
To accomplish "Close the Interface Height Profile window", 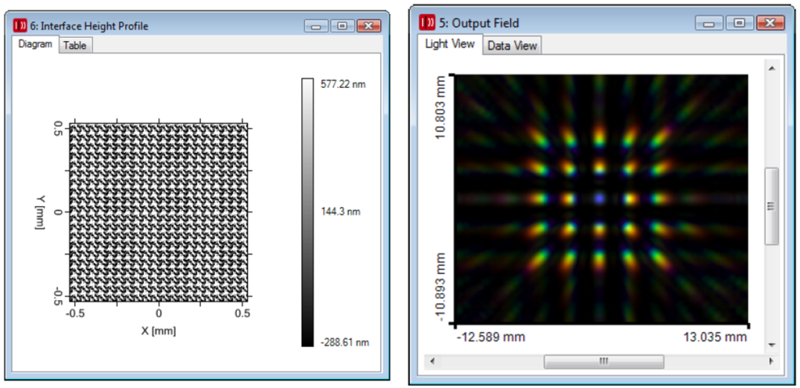I will [x=369, y=26].
